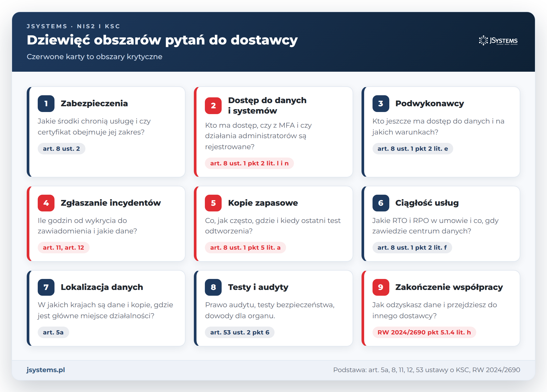Click the 'Kopie zapasowe' card title
The width and height of the screenshot is (547, 392).
(263, 203)
